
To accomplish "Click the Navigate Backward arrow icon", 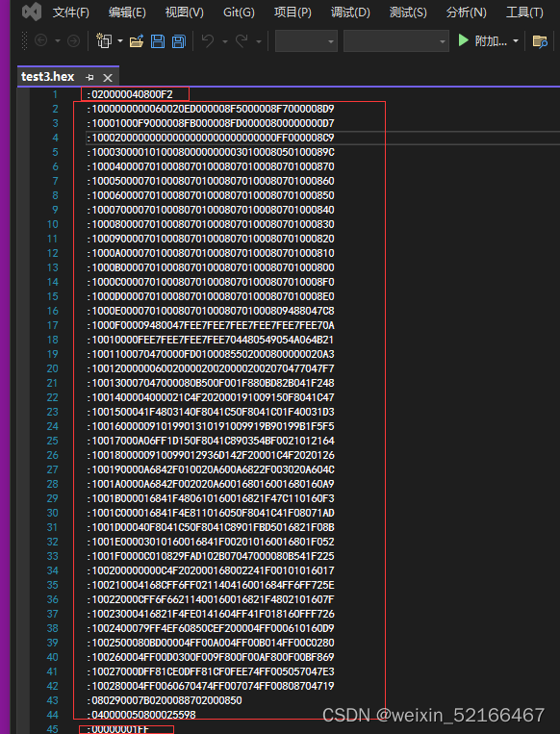I will click(40, 41).
